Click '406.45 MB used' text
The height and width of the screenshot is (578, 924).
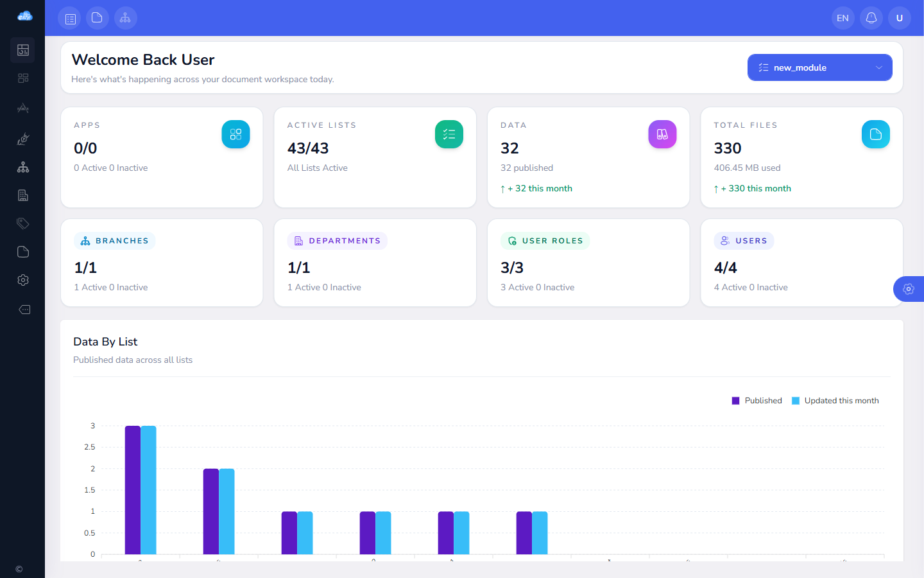point(748,168)
